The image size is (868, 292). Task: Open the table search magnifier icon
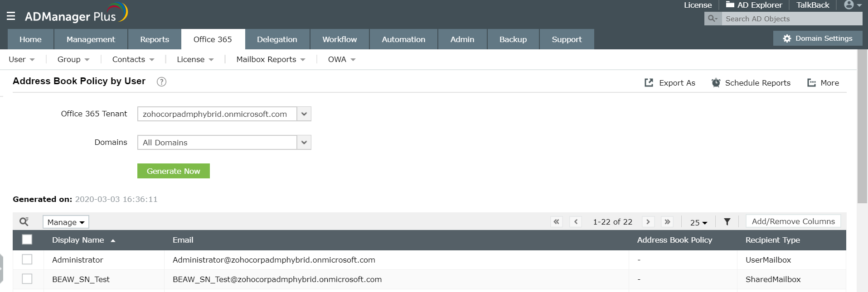click(x=24, y=221)
